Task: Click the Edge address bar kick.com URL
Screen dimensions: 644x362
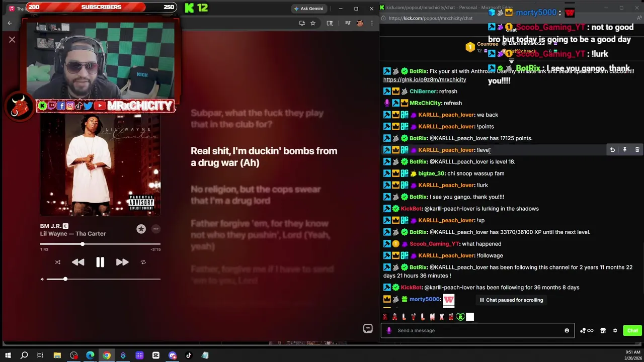Action: tap(430, 18)
